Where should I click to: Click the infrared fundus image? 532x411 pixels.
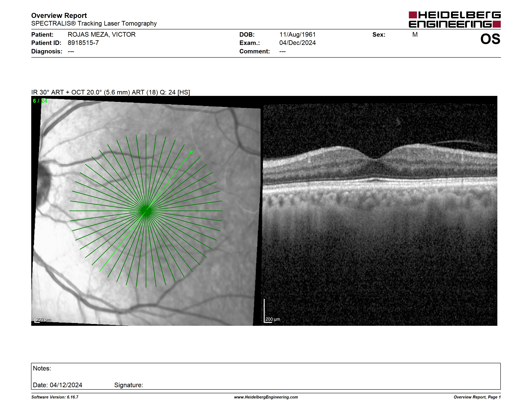pos(146,211)
